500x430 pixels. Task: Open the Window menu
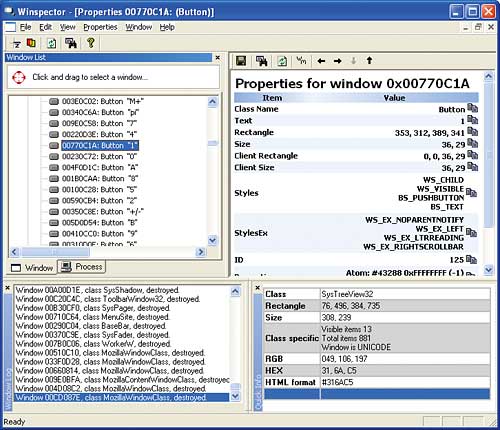coord(139,27)
